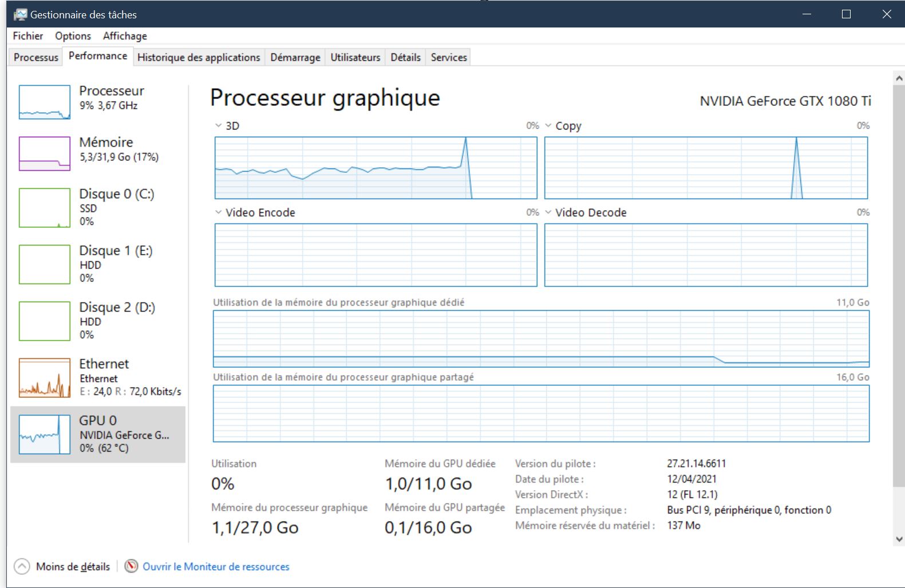This screenshot has width=905, height=588.
Task: Switch to the Processus tab
Action: coord(36,57)
